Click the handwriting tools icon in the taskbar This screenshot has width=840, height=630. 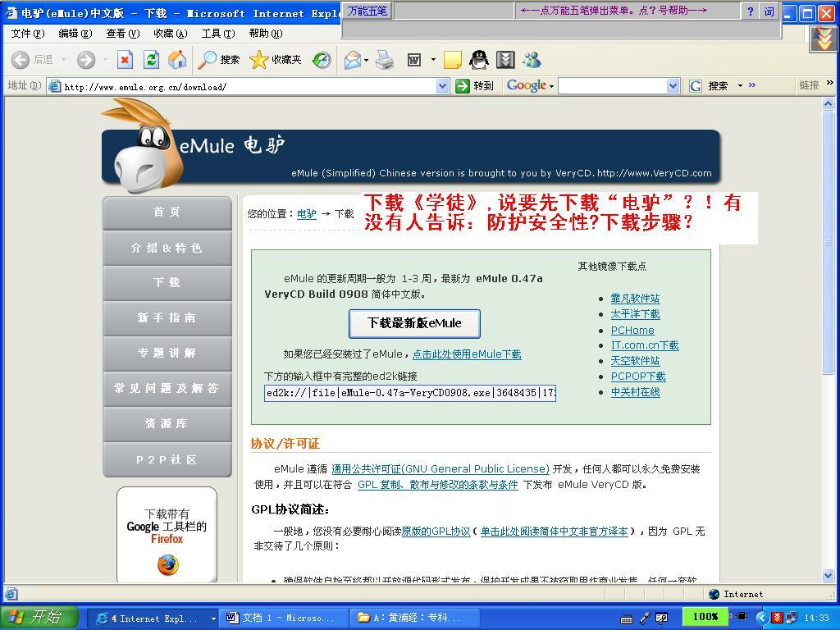[662, 619]
